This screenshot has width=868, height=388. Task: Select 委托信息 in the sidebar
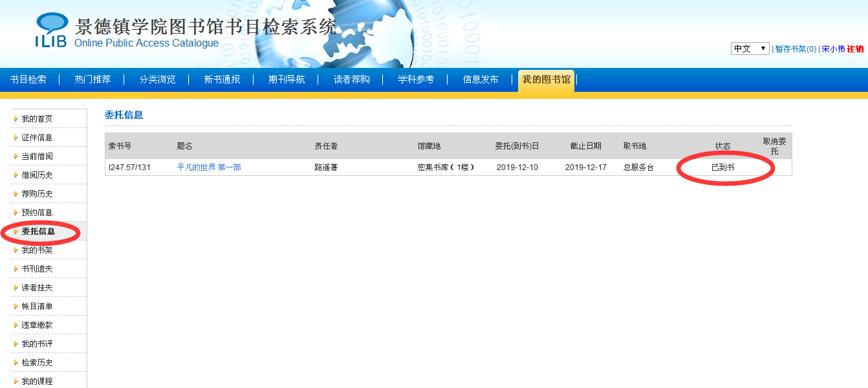point(38,232)
